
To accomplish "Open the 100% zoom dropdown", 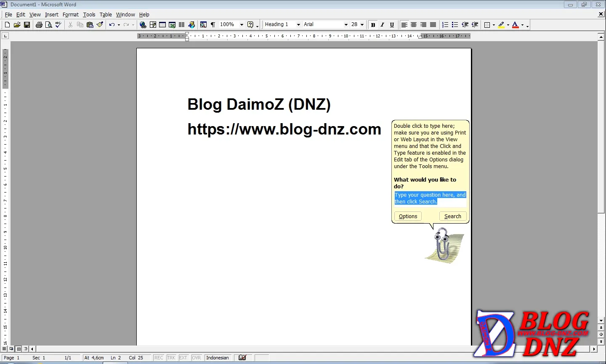I will click(242, 25).
